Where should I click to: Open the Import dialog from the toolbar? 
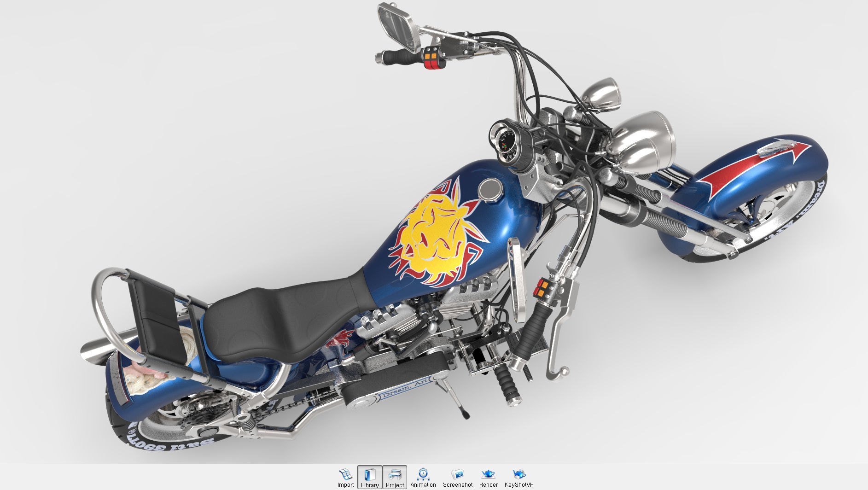point(345,477)
